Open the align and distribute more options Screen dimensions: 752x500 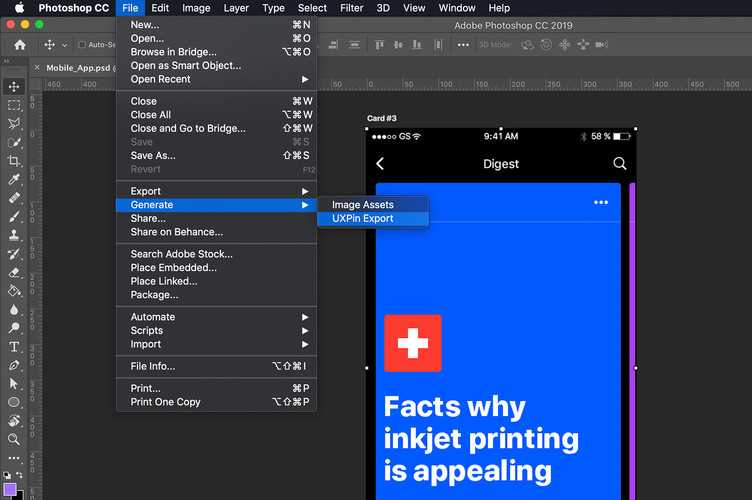463,45
